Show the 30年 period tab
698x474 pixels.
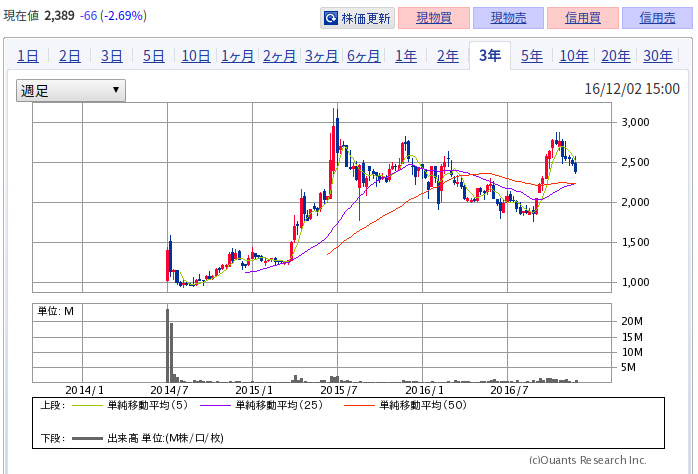click(658, 56)
